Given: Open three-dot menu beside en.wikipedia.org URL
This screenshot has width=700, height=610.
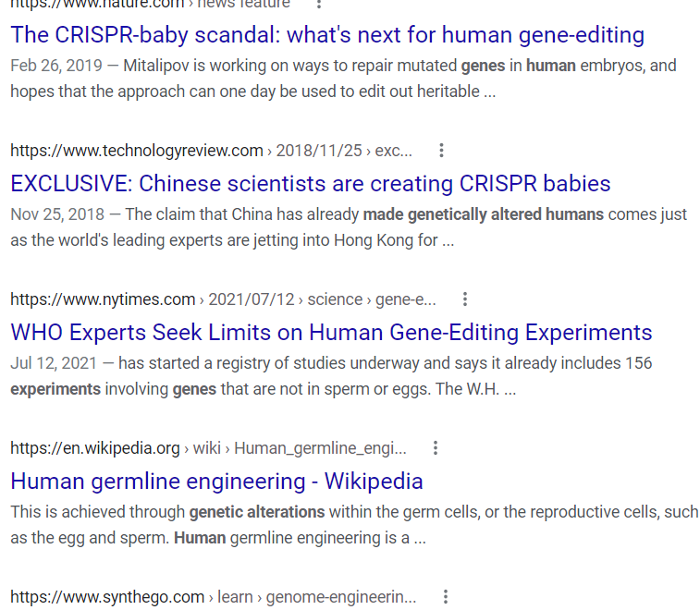Looking at the screenshot, I should (x=436, y=447).
